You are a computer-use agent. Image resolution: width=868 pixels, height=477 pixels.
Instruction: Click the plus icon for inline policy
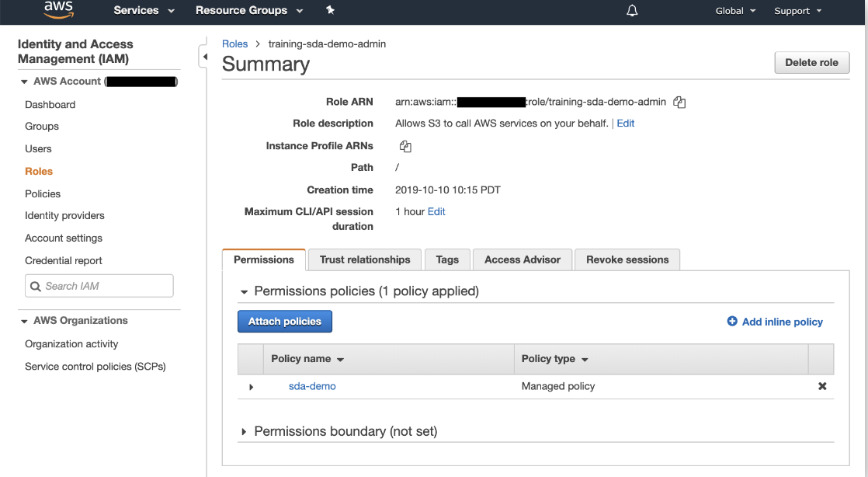coord(732,322)
